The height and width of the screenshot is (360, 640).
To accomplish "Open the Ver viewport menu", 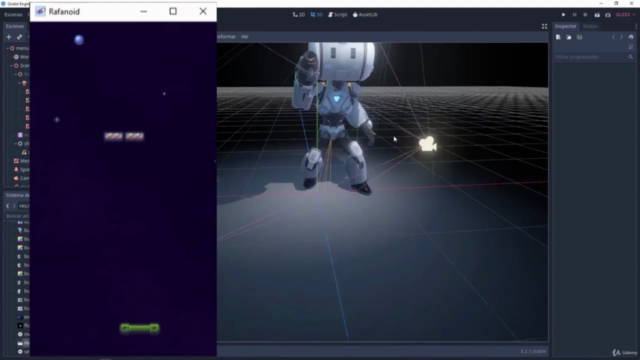I will [x=244, y=37].
